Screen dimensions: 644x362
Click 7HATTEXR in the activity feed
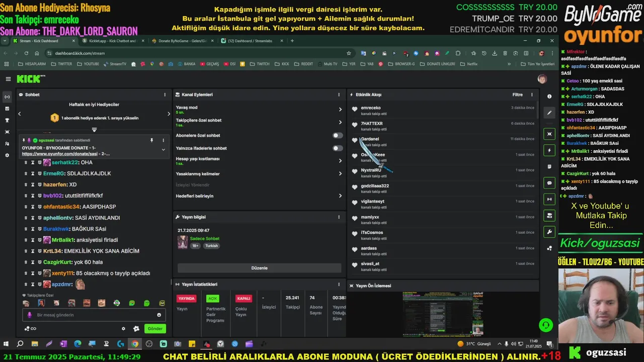[372, 123]
